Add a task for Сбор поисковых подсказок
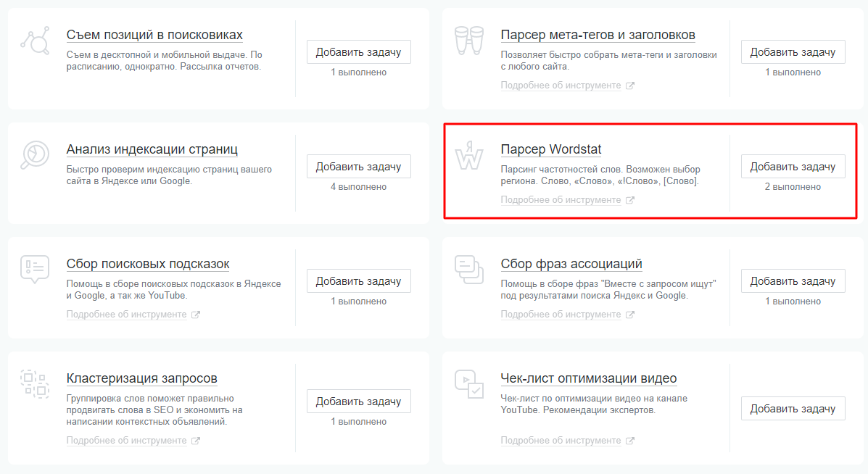This screenshot has width=868, height=474. point(359,281)
